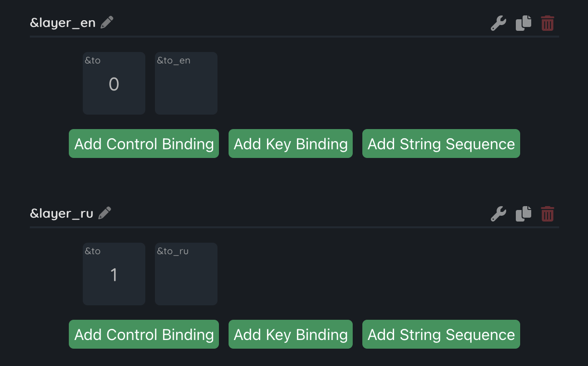Delete the &layer_en macro
The height and width of the screenshot is (366, 588).
click(x=548, y=23)
